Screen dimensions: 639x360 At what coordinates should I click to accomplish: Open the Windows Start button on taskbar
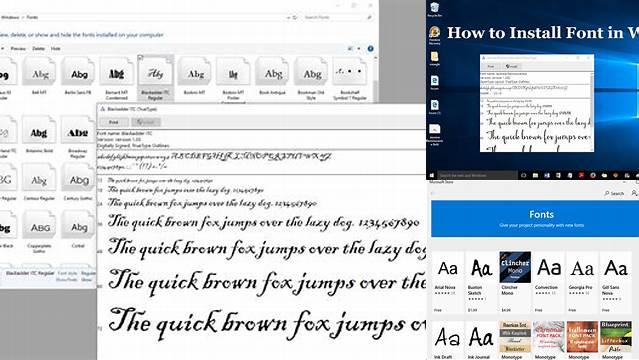coord(432,175)
